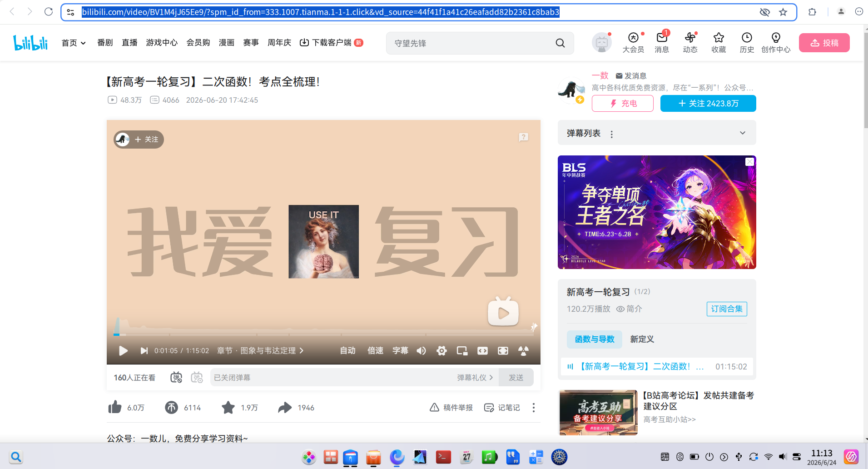Open the 大会员 membership icon
Screen dimensions: 868x469
(633, 42)
